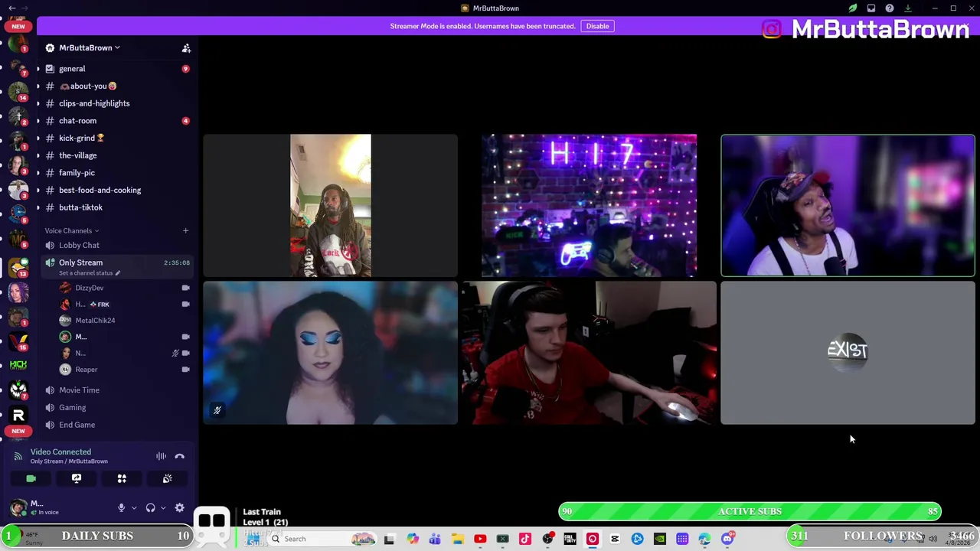The image size is (980, 551).
Task: Set a channel status pencil link
Action: click(x=90, y=273)
